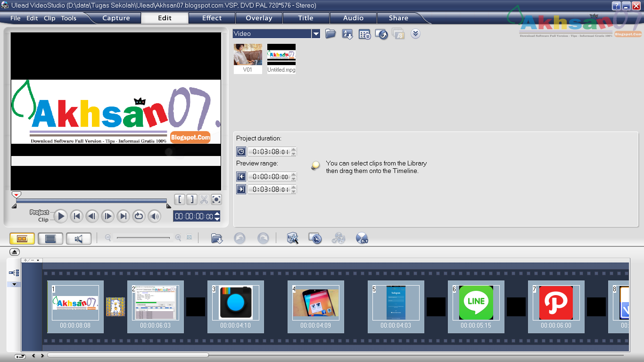
Task: Open the Help question mark button
Action: coord(616,6)
